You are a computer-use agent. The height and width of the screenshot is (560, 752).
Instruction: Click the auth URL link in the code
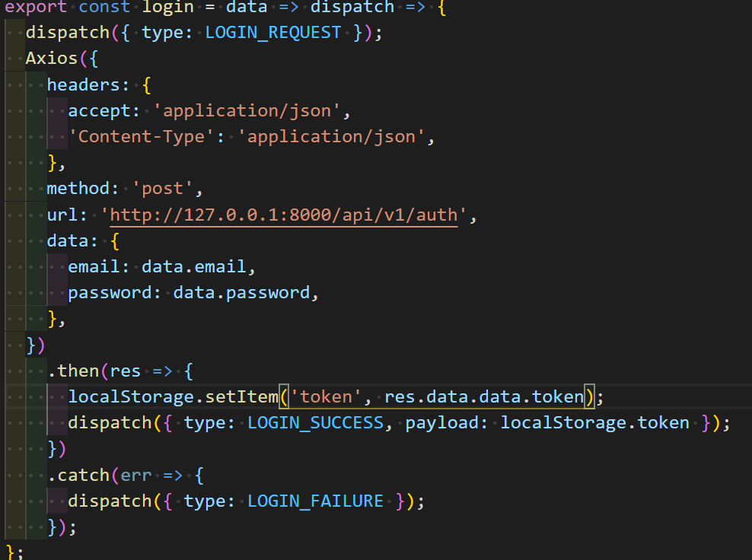(x=284, y=215)
